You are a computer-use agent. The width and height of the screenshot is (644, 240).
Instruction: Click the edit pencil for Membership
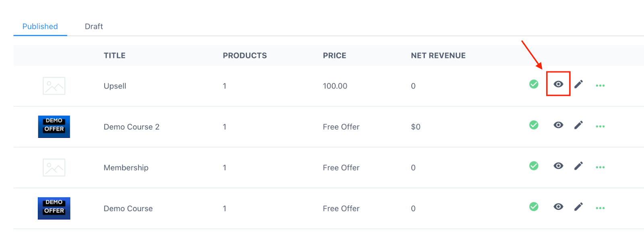pos(578,166)
